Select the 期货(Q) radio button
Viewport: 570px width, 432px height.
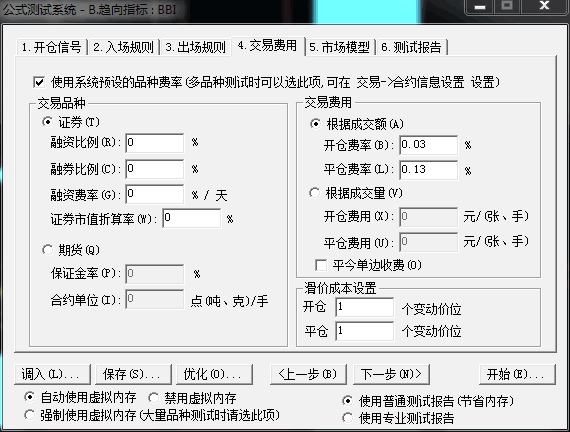tap(48, 250)
